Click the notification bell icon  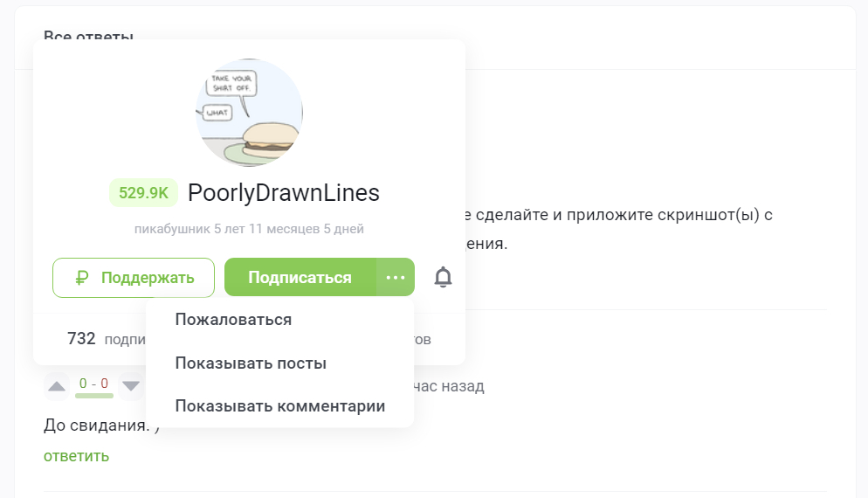click(444, 278)
